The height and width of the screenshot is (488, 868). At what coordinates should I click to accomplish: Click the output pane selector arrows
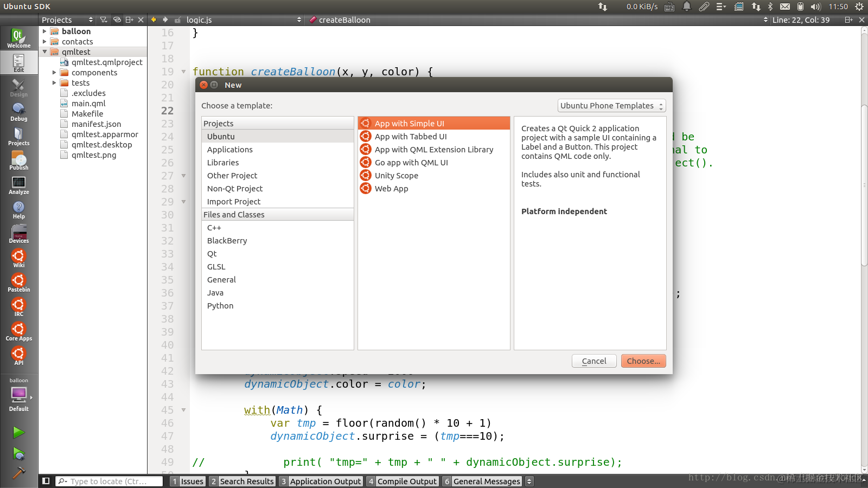[529, 481]
